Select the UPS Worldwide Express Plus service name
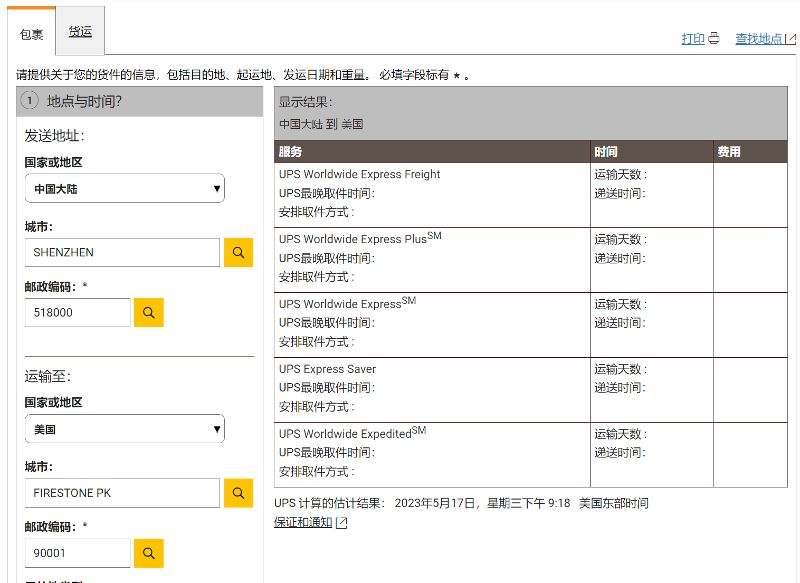The image size is (800, 583). click(x=360, y=238)
